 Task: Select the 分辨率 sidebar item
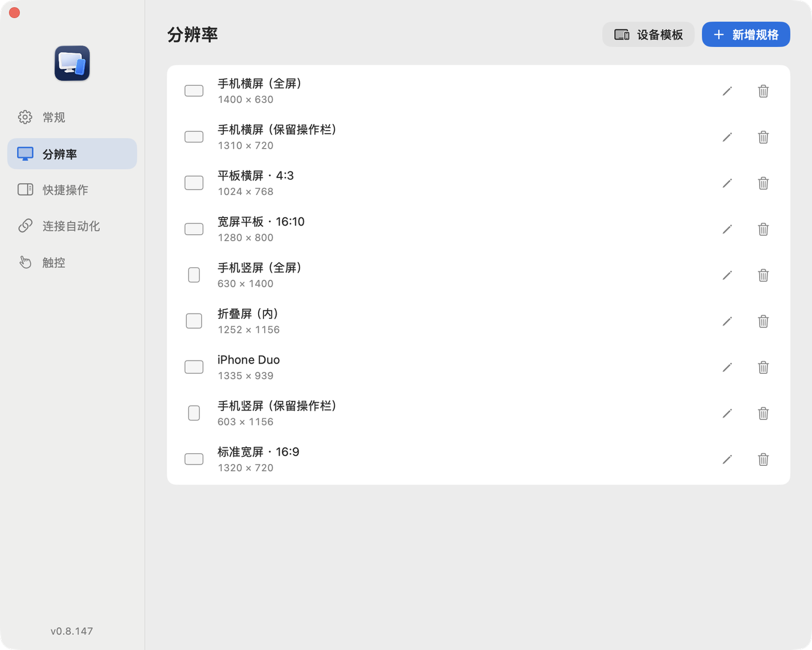72,153
